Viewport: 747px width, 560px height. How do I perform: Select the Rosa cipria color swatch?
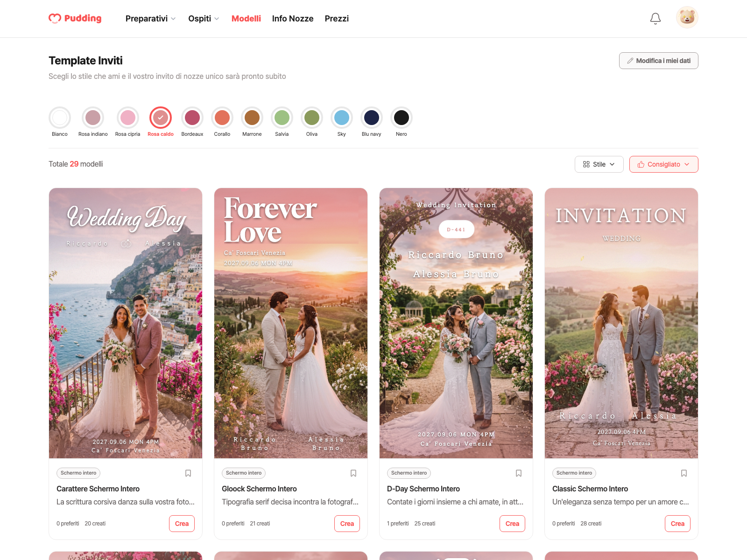click(x=127, y=118)
